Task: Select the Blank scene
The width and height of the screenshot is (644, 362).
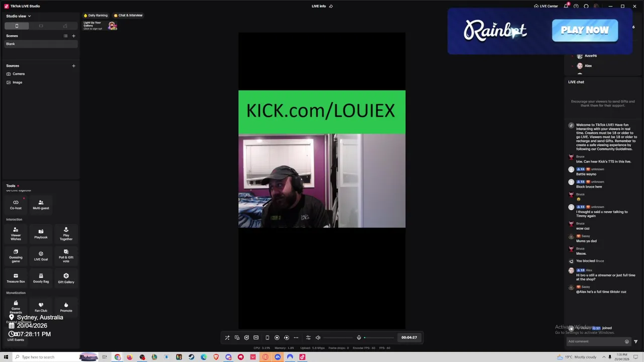Action: click(x=40, y=44)
